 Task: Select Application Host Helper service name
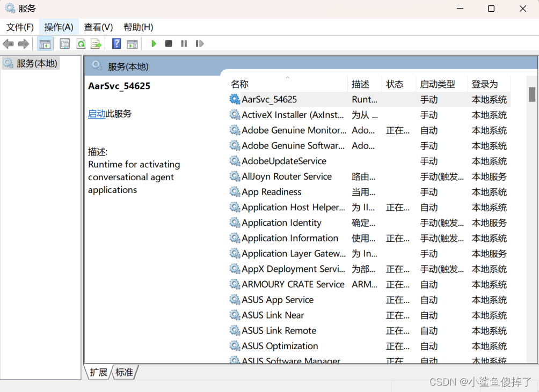[x=293, y=208]
